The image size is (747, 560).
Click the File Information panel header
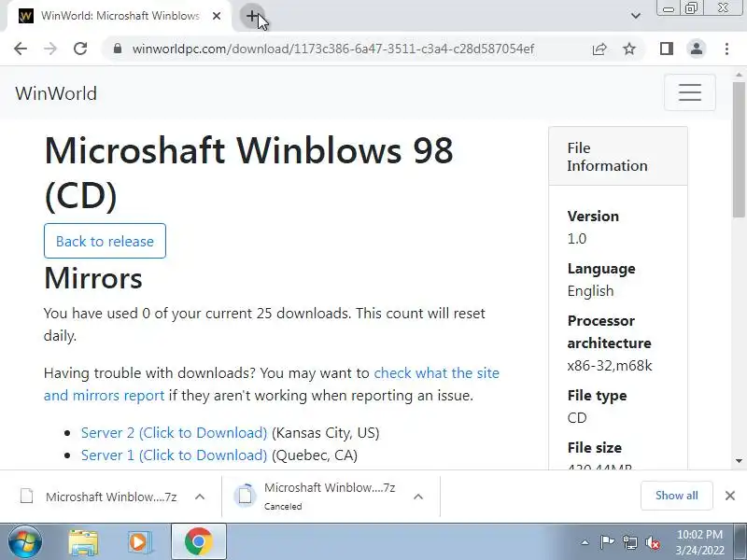click(618, 156)
